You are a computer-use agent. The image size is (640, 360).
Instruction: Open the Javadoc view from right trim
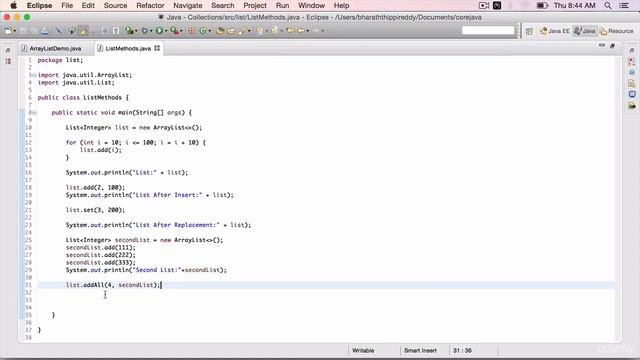tap(632, 72)
